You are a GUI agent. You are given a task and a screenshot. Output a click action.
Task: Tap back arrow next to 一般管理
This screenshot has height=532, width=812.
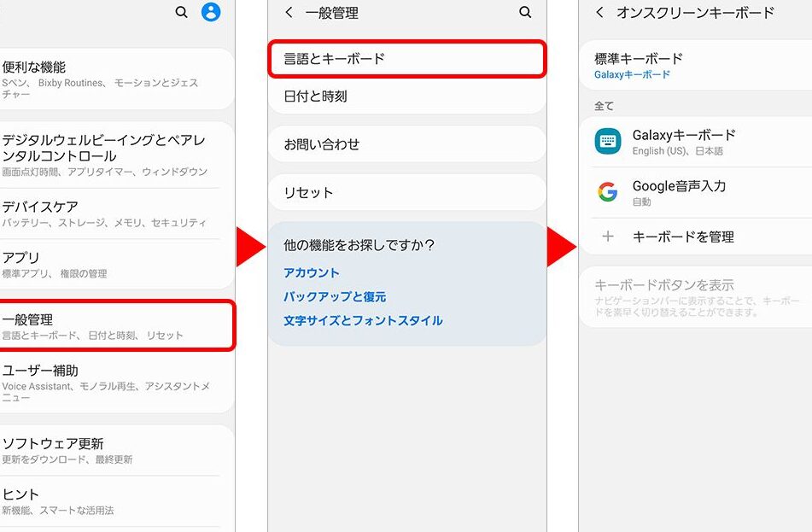point(289,12)
